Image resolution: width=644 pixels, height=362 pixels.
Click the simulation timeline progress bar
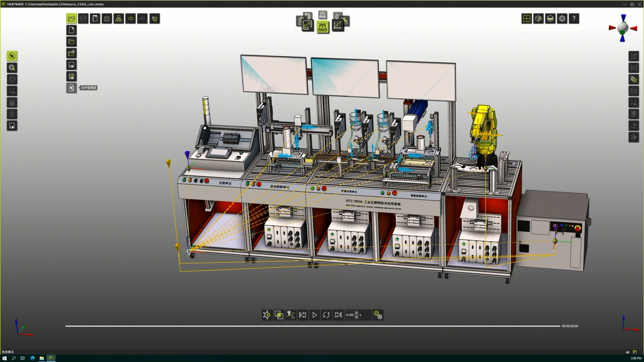point(312,326)
